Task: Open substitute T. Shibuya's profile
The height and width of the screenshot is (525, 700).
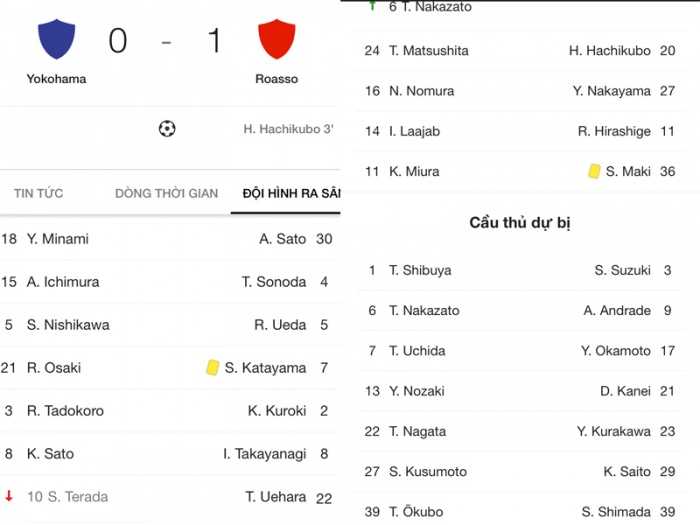Action: coord(420,270)
